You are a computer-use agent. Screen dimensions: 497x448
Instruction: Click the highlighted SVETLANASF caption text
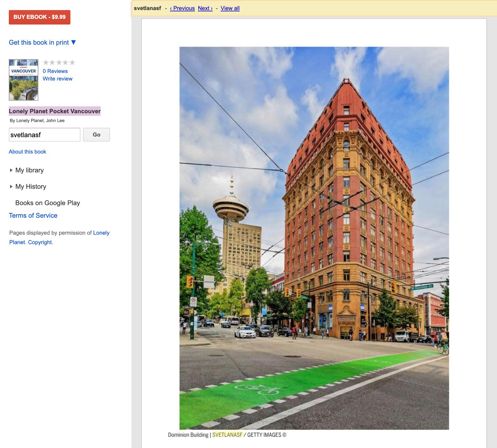click(227, 435)
